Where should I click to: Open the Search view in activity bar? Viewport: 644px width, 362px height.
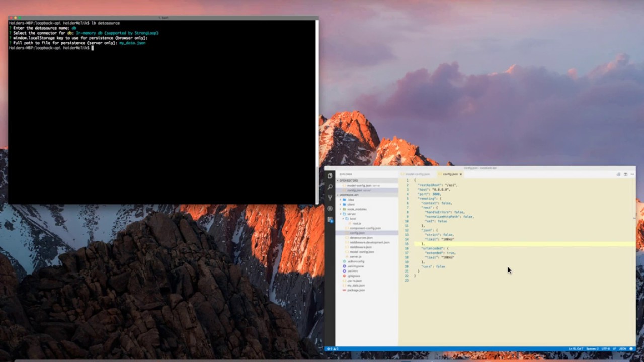[x=330, y=187]
